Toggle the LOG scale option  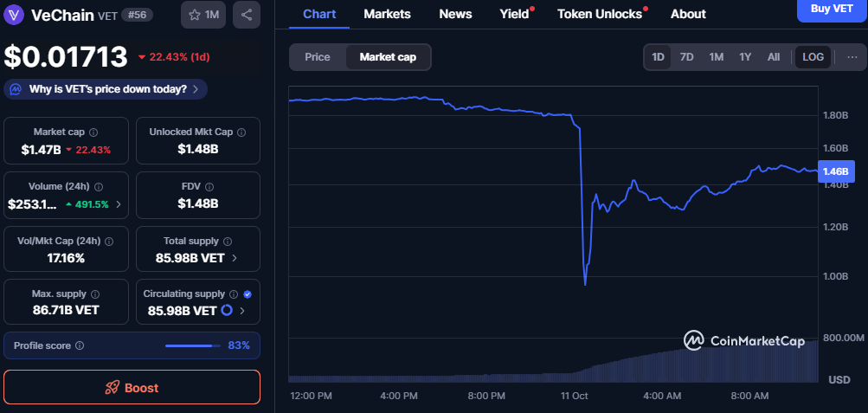(813, 57)
